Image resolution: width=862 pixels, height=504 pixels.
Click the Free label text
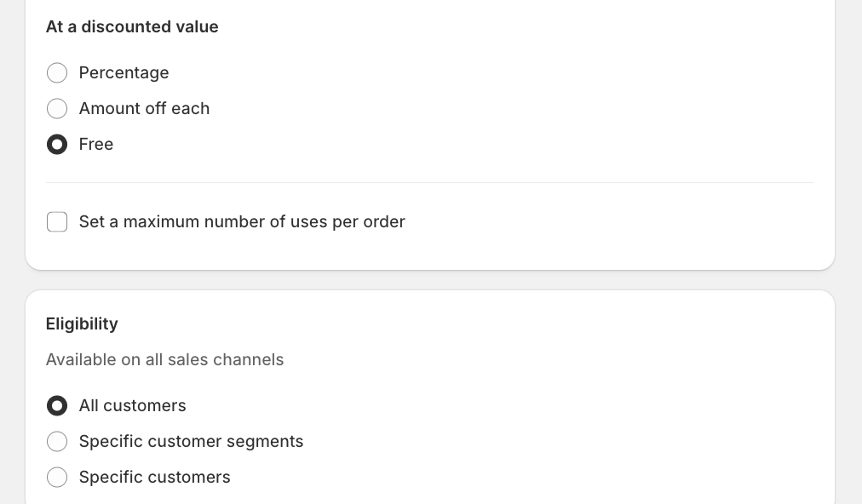click(95, 145)
